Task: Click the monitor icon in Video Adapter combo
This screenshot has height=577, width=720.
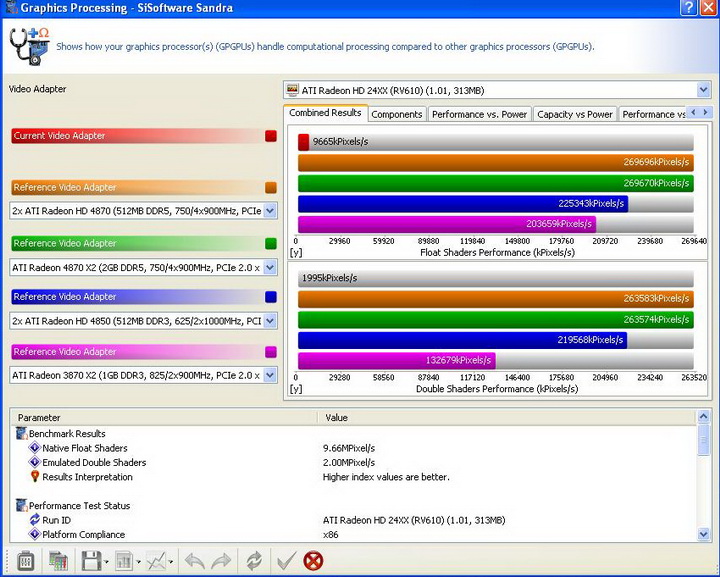Action: click(x=292, y=90)
